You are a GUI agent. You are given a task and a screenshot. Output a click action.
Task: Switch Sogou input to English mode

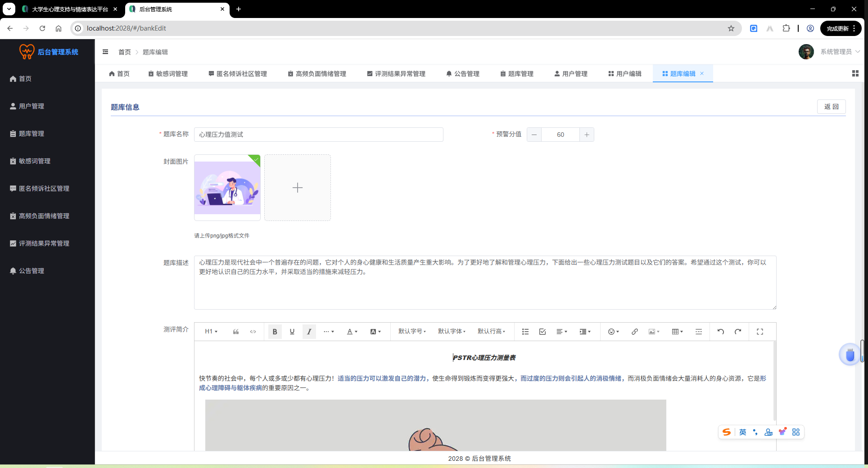[742, 432]
